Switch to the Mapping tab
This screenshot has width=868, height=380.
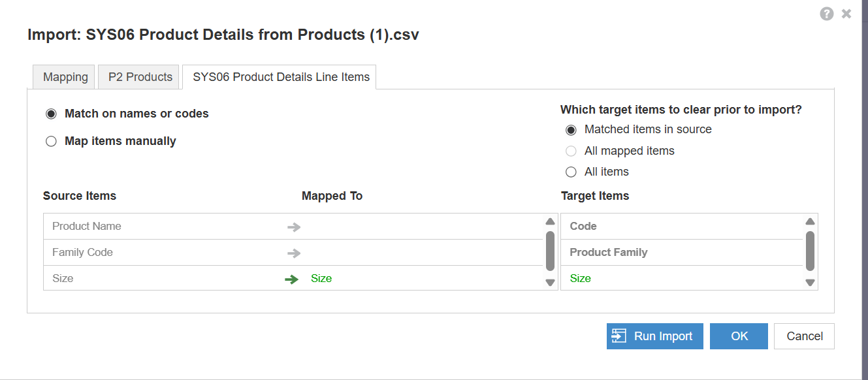pyautogui.click(x=65, y=77)
